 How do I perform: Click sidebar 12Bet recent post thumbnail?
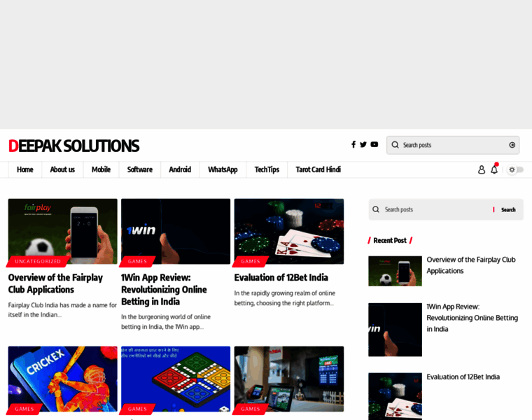coord(395,396)
